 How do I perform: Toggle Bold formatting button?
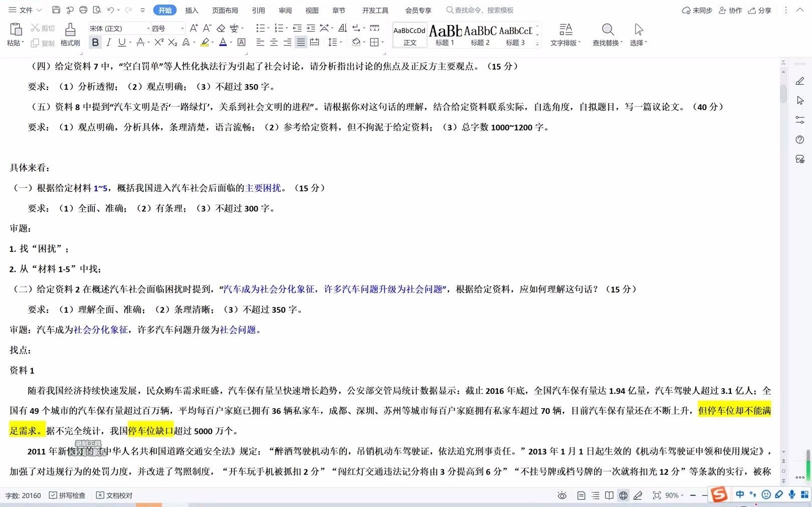[x=95, y=43]
